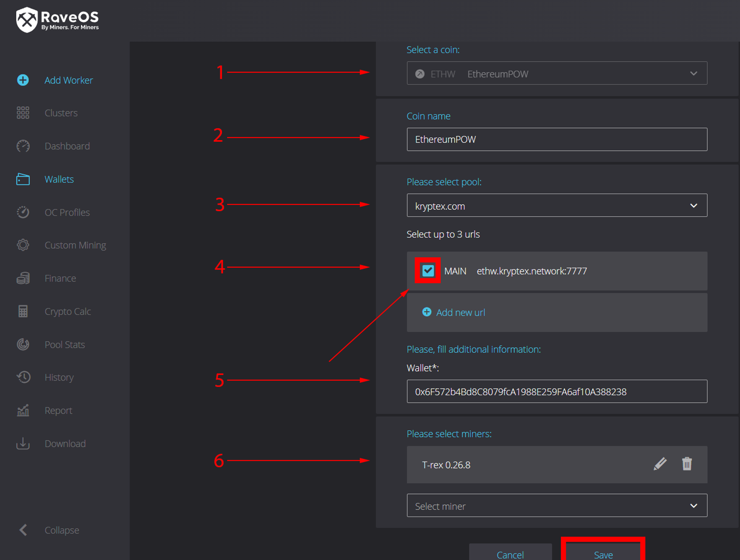Click the chevron on the Select miner box
Viewport: 740px width, 560px height.
click(x=693, y=505)
